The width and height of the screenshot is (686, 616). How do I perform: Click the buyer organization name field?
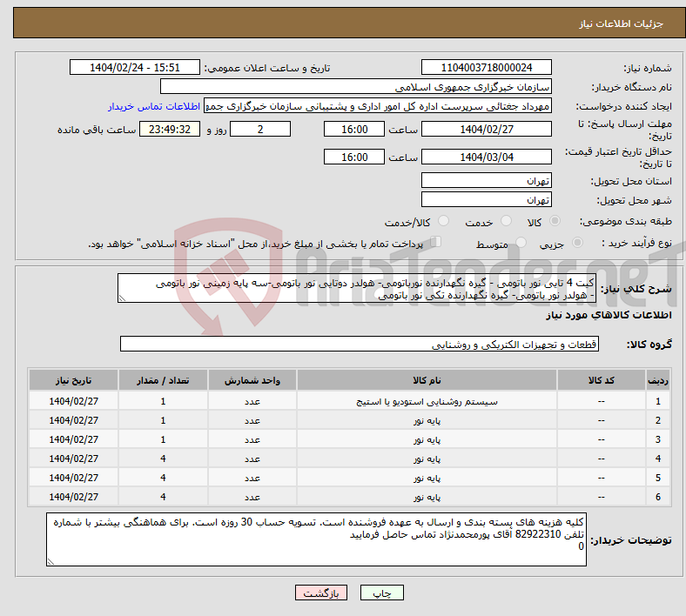point(356,86)
